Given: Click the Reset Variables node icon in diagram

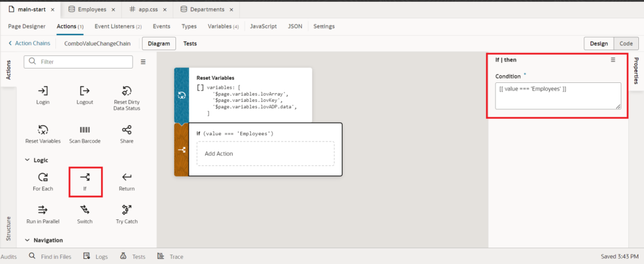Looking at the screenshot, I should pyautogui.click(x=182, y=96).
